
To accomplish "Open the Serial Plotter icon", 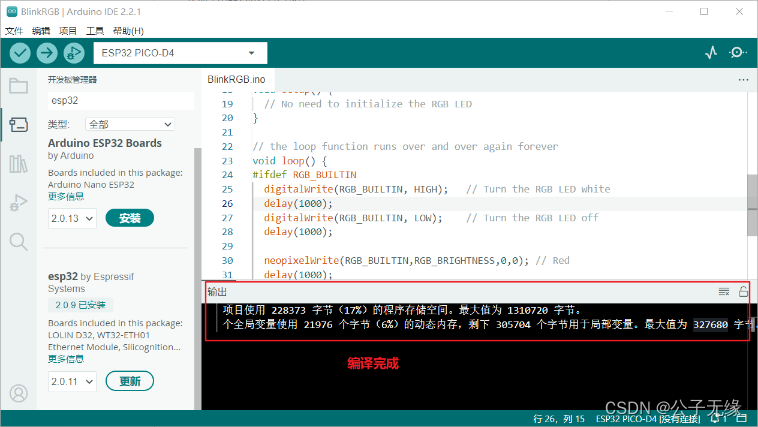I will point(711,52).
